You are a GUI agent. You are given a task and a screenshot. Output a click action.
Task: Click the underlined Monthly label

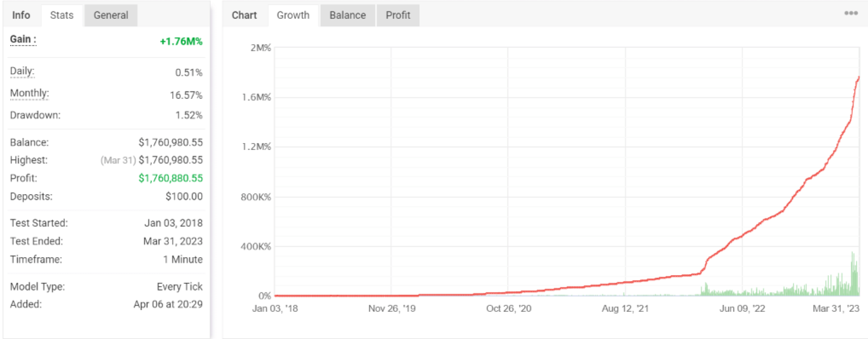coord(29,93)
